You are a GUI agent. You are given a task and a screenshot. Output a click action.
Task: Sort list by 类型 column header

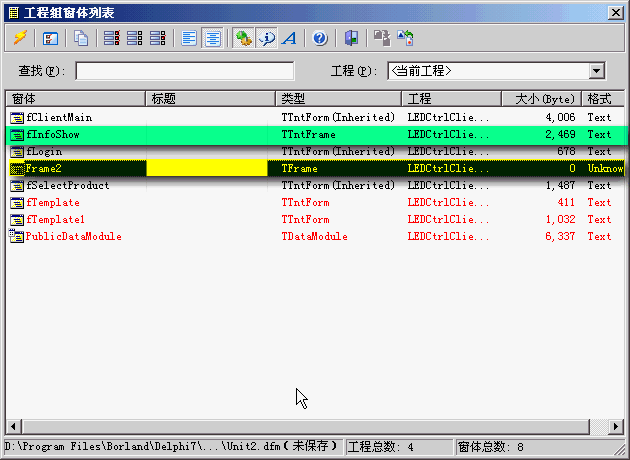(338, 99)
